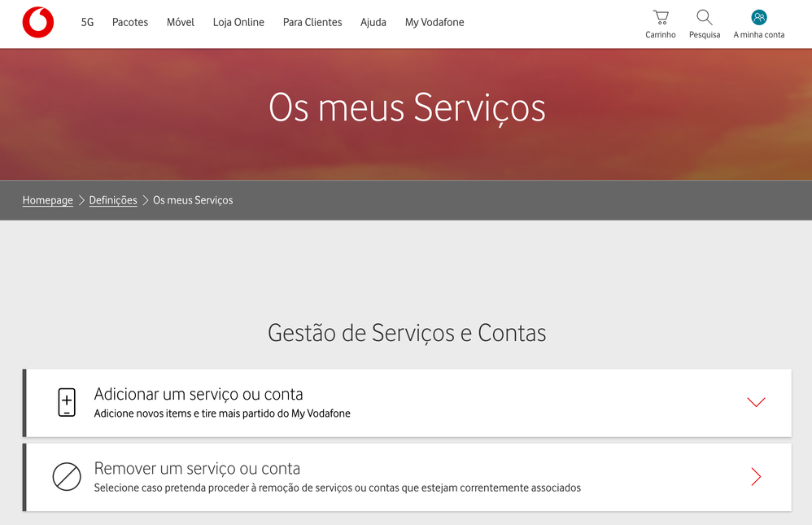Click the Adicionar um serviço ou conta title
812x525 pixels.
199,394
